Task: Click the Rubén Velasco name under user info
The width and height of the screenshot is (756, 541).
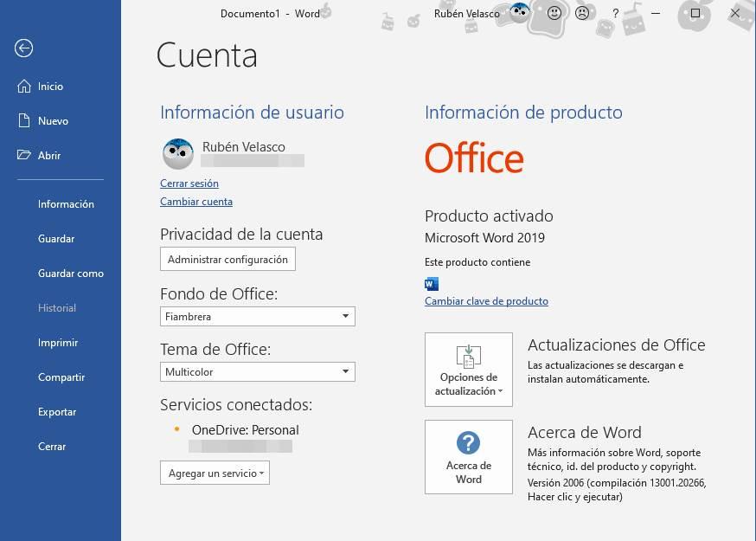Action: (243, 146)
